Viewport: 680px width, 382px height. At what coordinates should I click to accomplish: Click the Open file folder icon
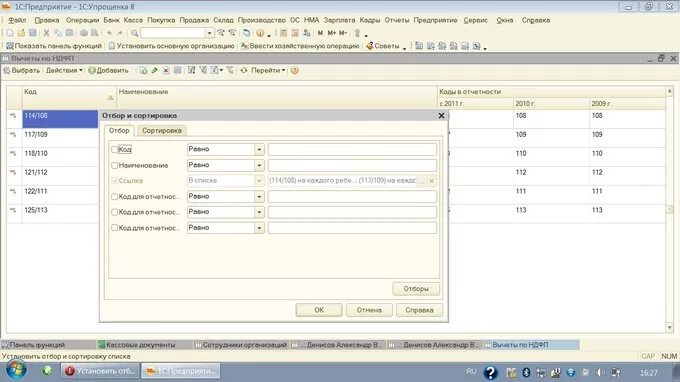point(21,33)
